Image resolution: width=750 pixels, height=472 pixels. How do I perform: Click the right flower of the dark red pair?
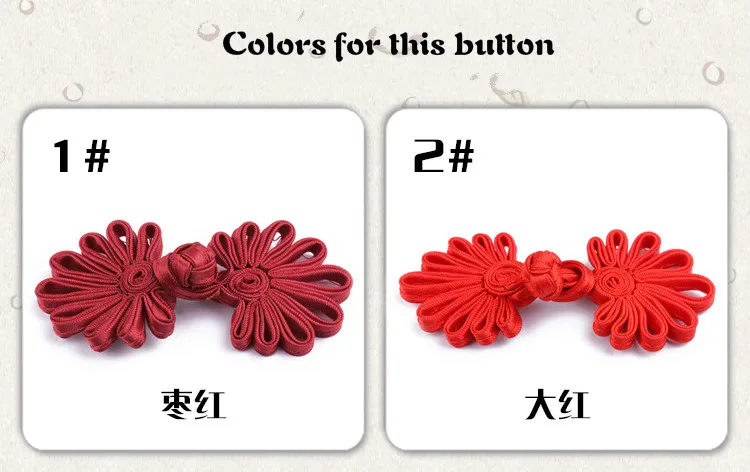[x=282, y=287]
